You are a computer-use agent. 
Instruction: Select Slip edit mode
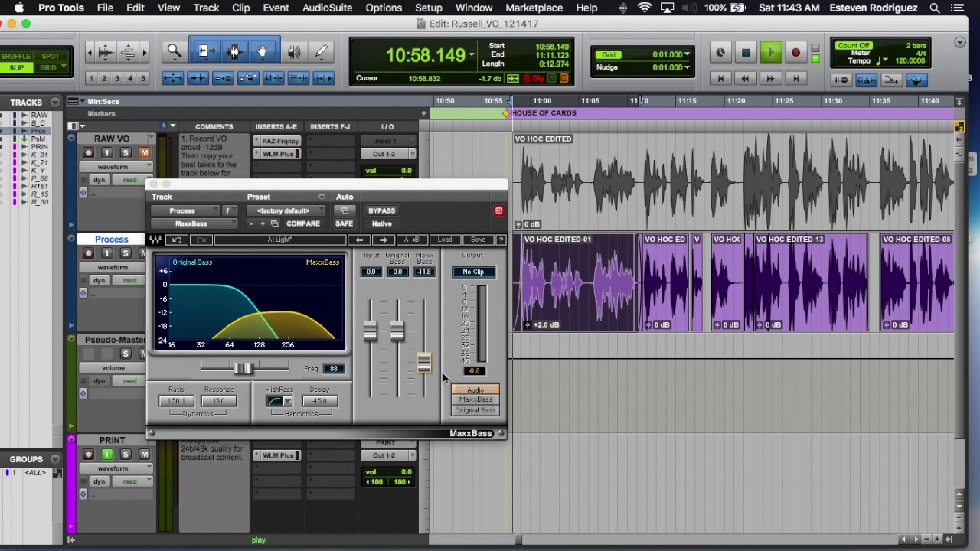click(x=17, y=67)
